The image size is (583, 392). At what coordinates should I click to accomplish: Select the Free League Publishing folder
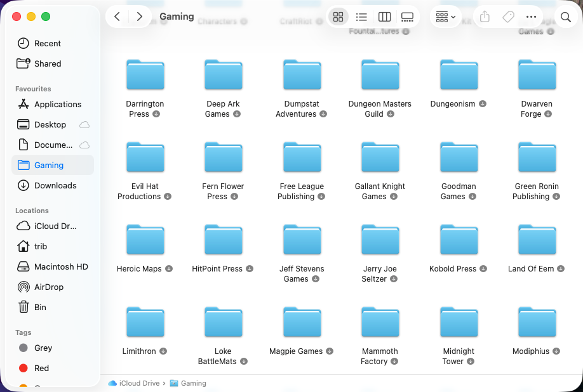[302, 157]
